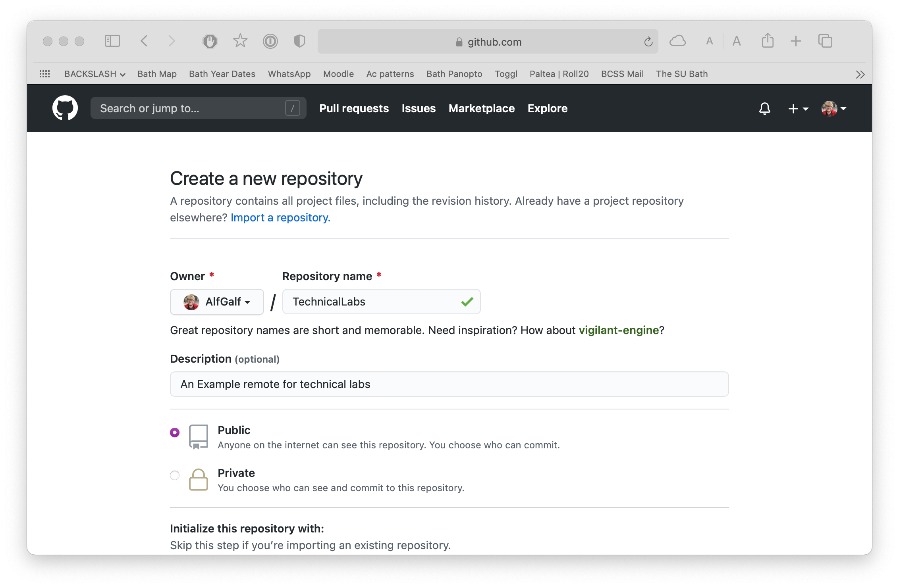Follow the Import a repository link
This screenshot has width=899, height=588.
tap(280, 217)
